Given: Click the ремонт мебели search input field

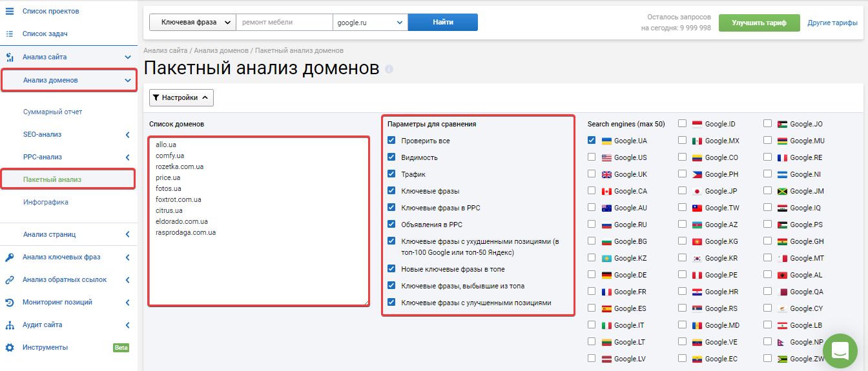Looking at the screenshot, I should (x=284, y=22).
